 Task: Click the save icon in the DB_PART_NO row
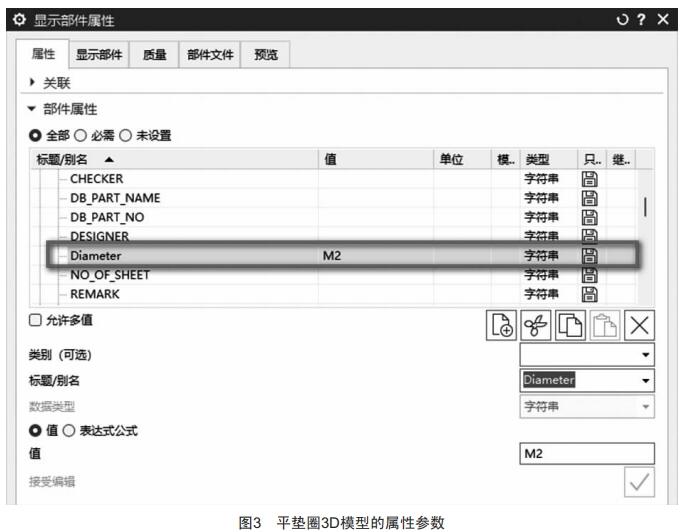click(x=589, y=217)
